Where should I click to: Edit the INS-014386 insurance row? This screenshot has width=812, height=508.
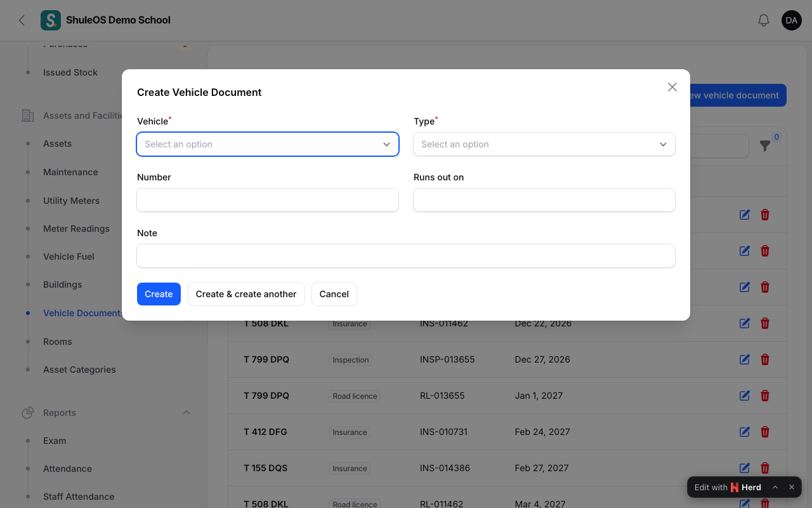(x=745, y=468)
